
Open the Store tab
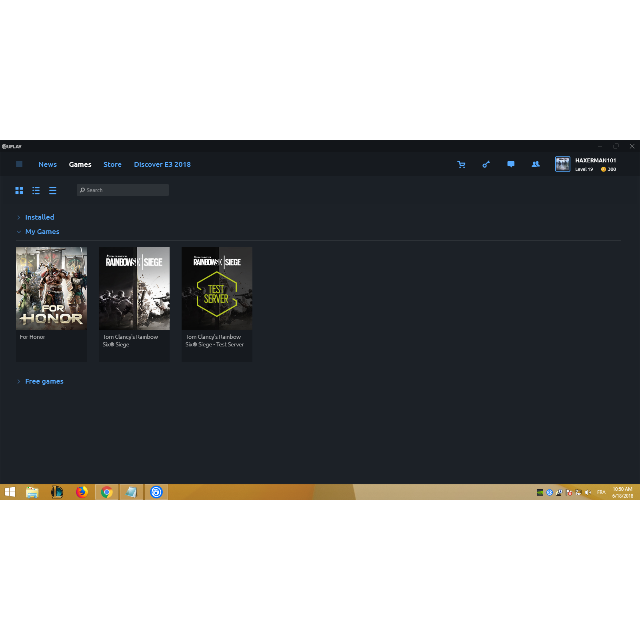[x=112, y=164]
